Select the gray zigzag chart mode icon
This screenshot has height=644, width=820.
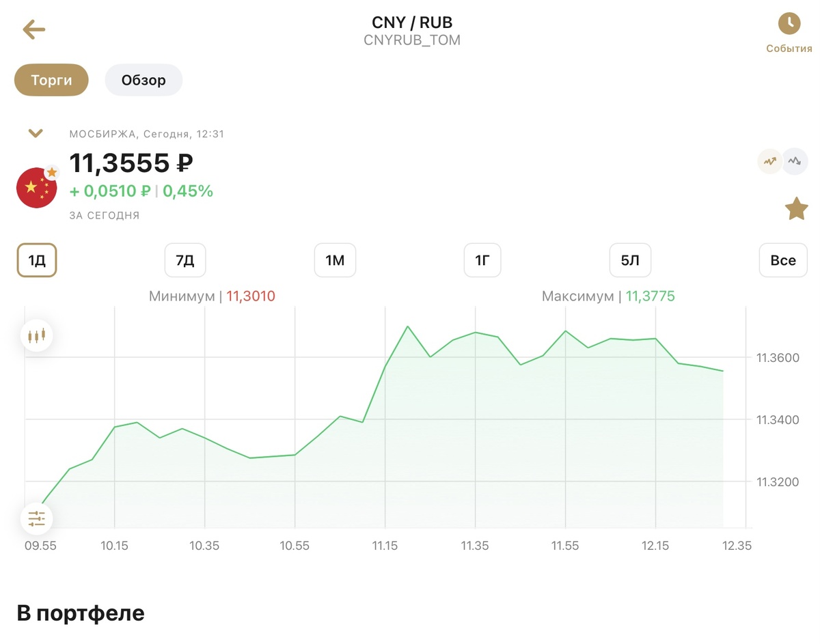tap(795, 162)
